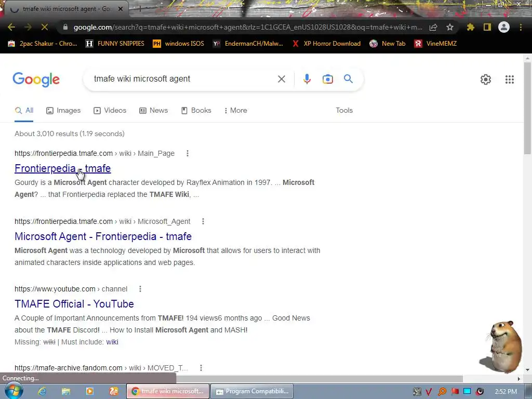Bookmark this page with the star icon
532x399 pixels.
[x=449, y=27]
